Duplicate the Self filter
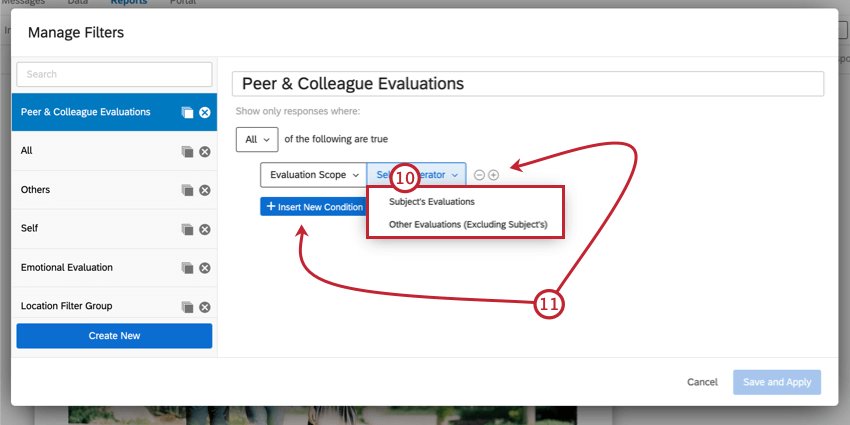 187,229
